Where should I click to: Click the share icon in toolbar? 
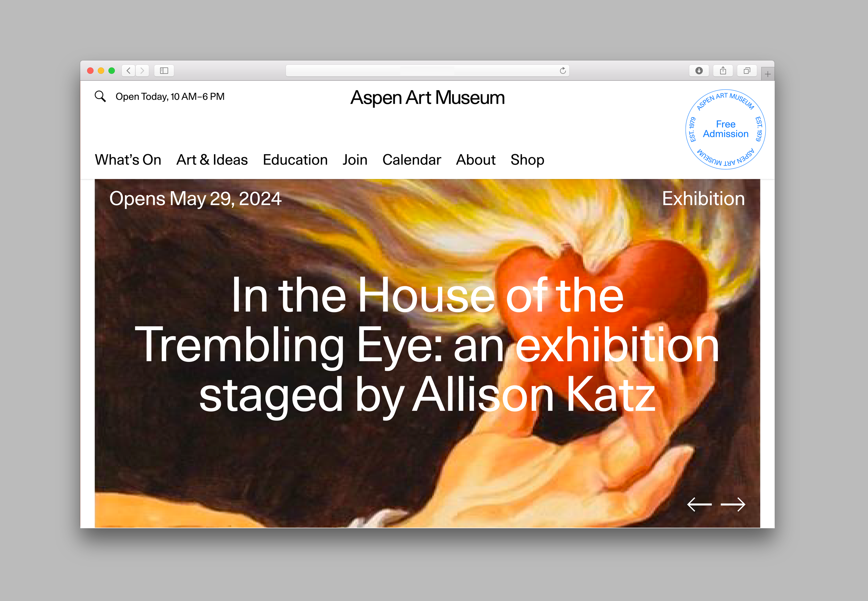(723, 70)
